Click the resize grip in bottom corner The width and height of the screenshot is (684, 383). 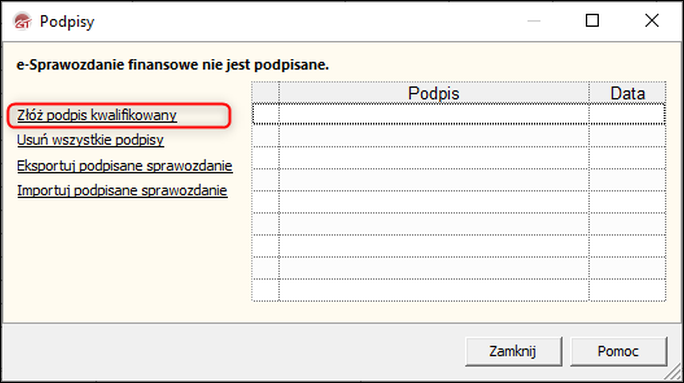674,372
